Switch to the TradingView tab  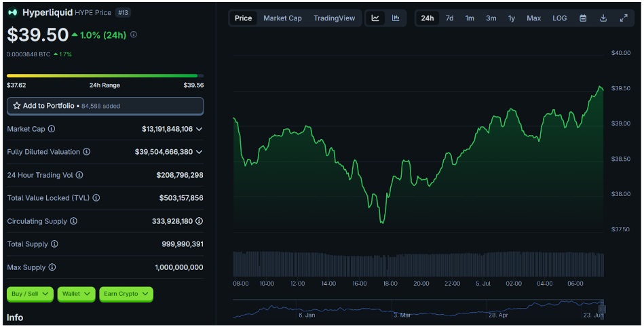335,18
